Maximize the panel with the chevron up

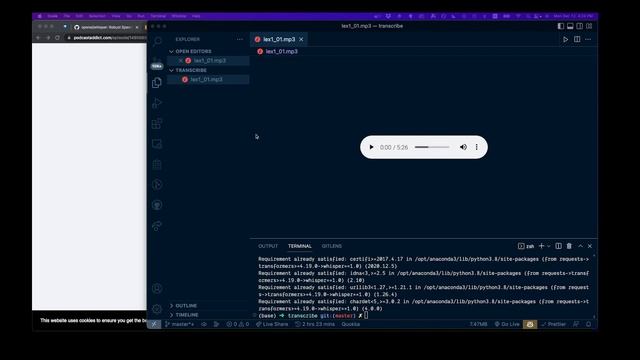(x=580, y=246)
